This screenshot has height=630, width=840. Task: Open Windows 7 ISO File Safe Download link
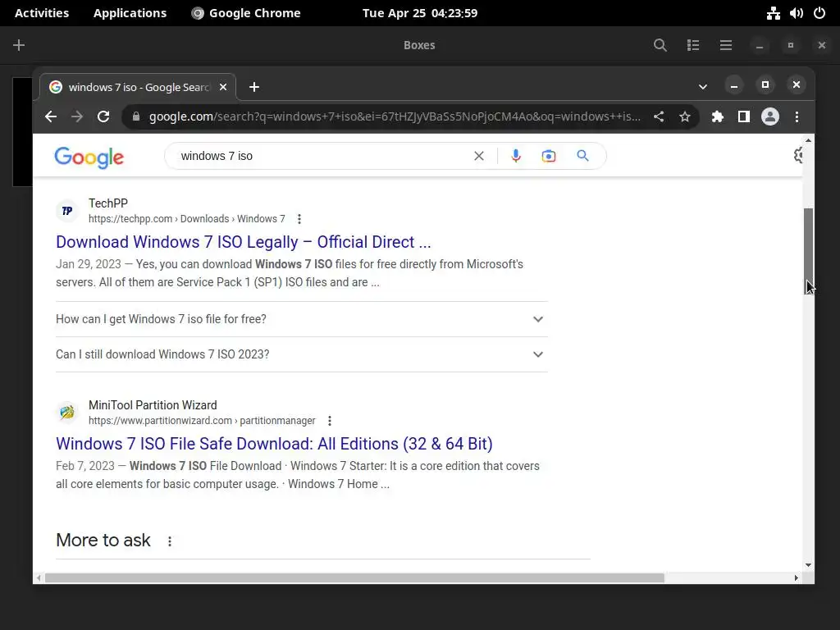274,444
